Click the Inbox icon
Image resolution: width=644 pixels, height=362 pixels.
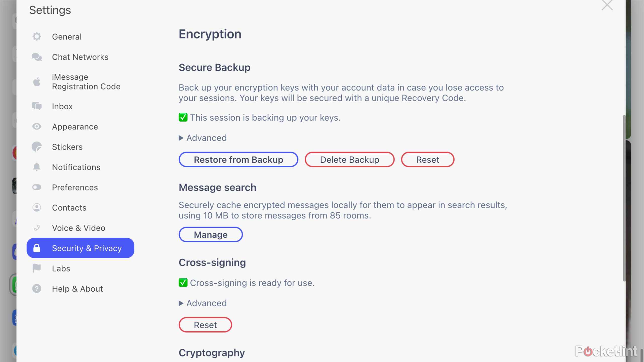pos(37,106)
